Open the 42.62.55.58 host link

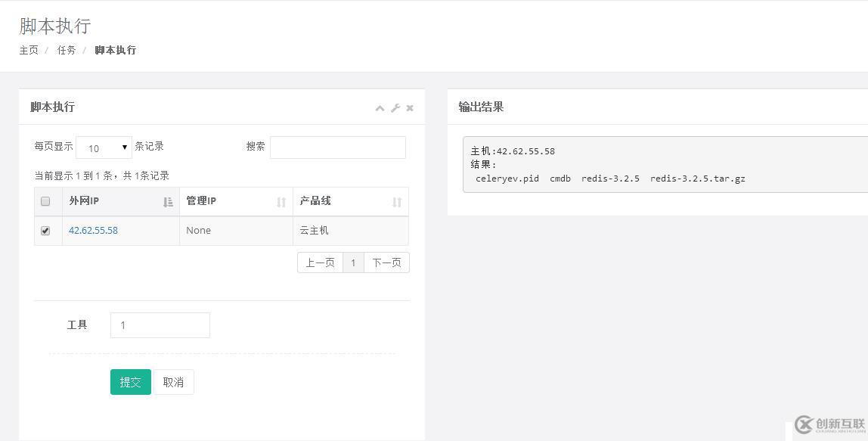coord(93,231)
